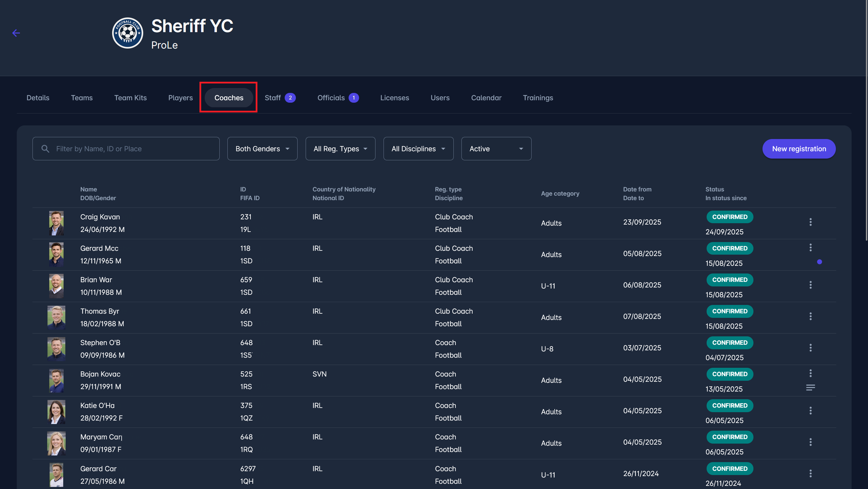This screenshot has height=489, width=868.
Task: Open the Active status dropdown
Action: coord(496,149)
